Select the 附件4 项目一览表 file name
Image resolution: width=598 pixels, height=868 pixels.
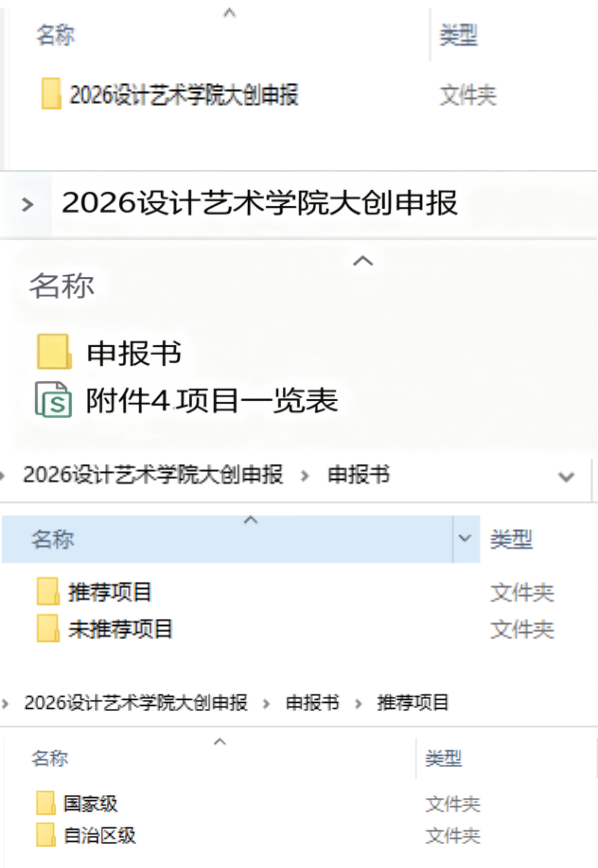click(212, 400)
